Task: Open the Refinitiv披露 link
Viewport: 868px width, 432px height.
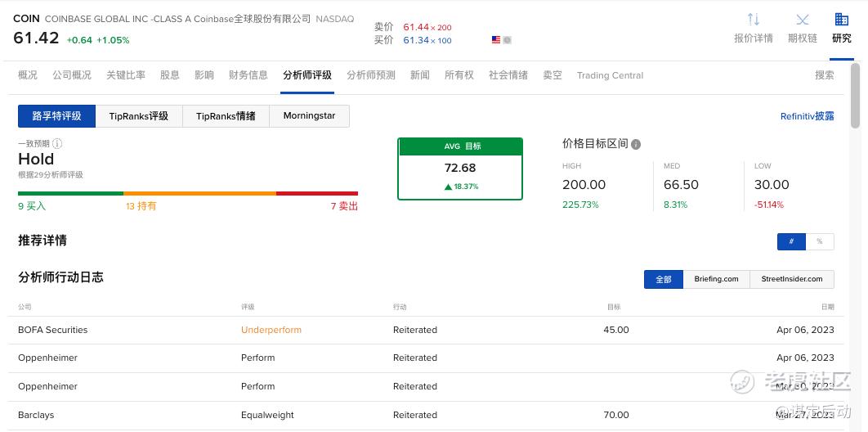Action: pyautogui.click(x=807, y=116)
